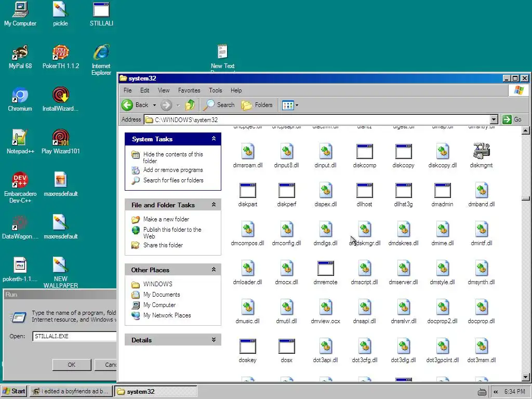Select the doskey file icon
This screenshot has width=532, height=399.
click(x=248, y=351)
